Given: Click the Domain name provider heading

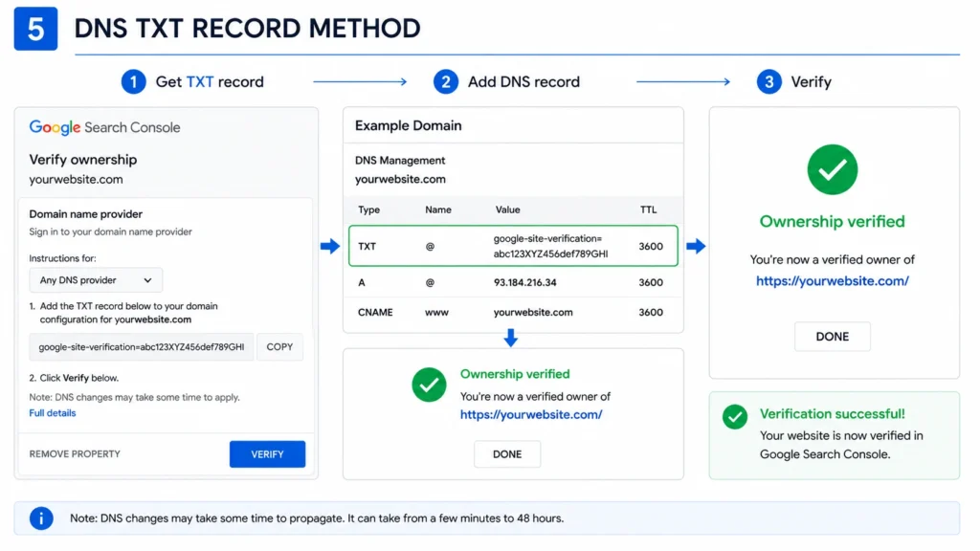Looking at the screenshot, I should click(x=85, y=214).
